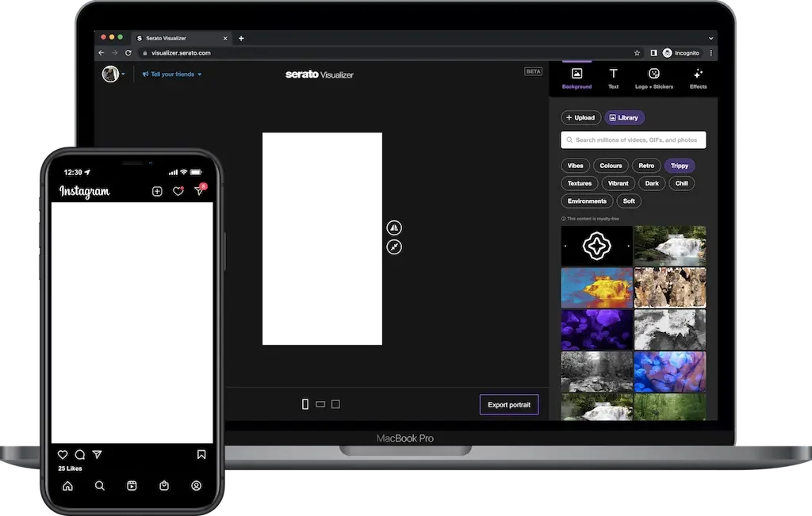This screenshot has height=516, width=812.
Task: Filter by Dark category
Action: pos(652,183)
